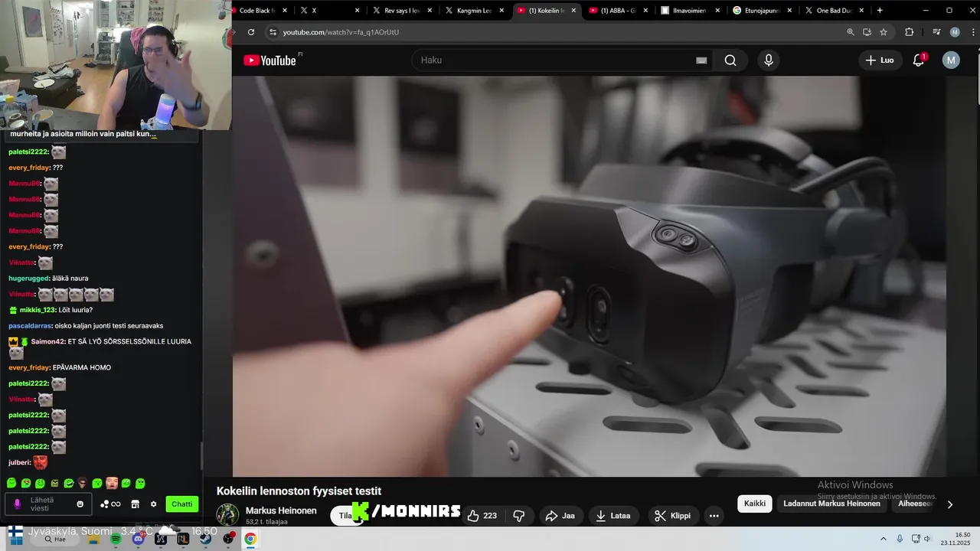The height and width of the screenshot is (551, 980).
Task: Install app icon in address bar
Action: tap(867, 32)
